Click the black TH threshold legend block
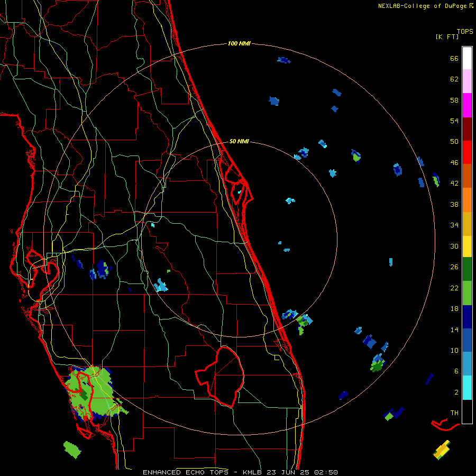Viewport: 476px width, 476px height. point(467,411)
